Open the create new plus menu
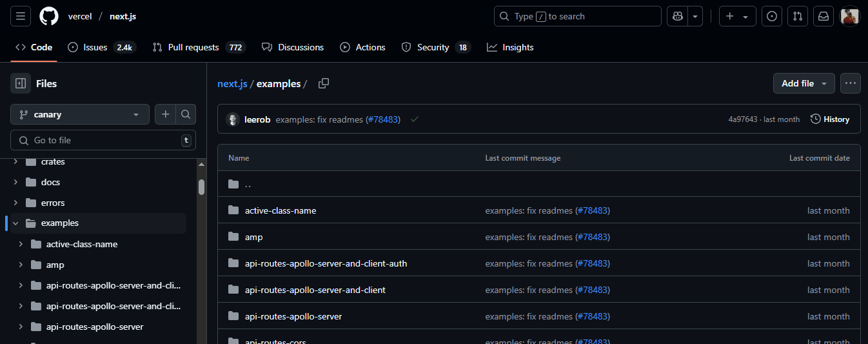Screen dimensions: 868x344 738,16
